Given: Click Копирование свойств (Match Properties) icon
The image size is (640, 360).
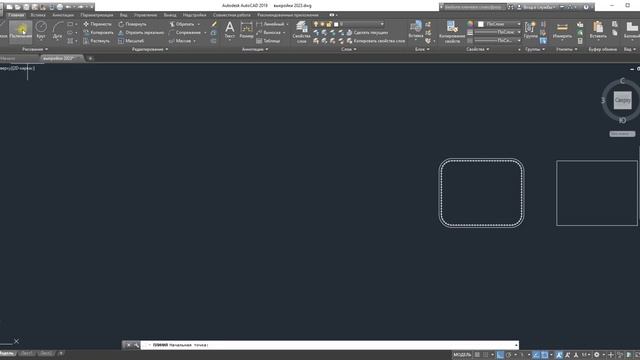Looking at the screenshot, I should point(452,32).
